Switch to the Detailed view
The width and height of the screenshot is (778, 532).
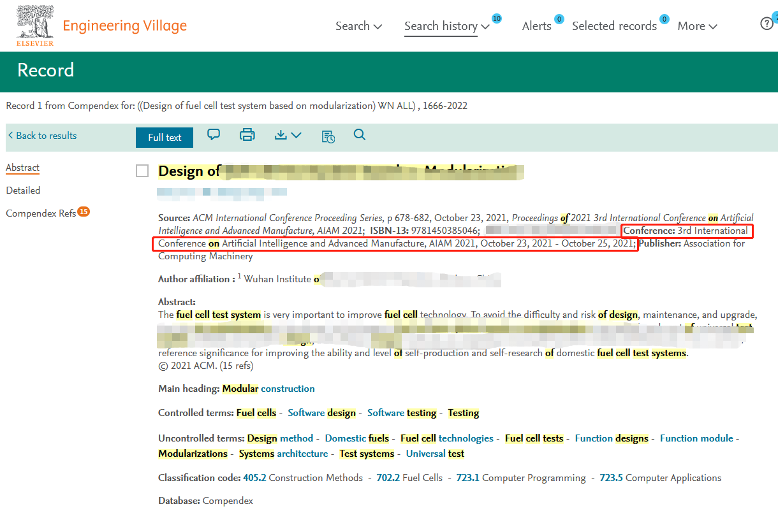pyautogui.click(x=23, y=191)
